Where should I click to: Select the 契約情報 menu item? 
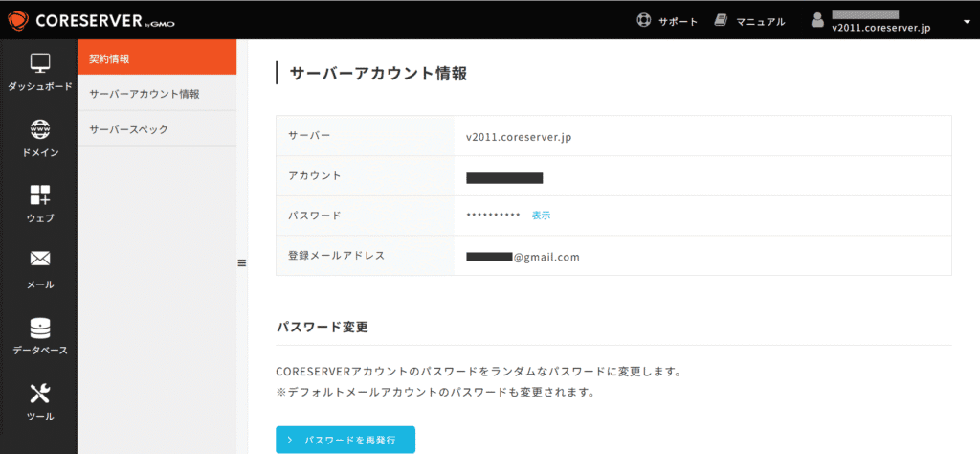(x=157, y=57)
